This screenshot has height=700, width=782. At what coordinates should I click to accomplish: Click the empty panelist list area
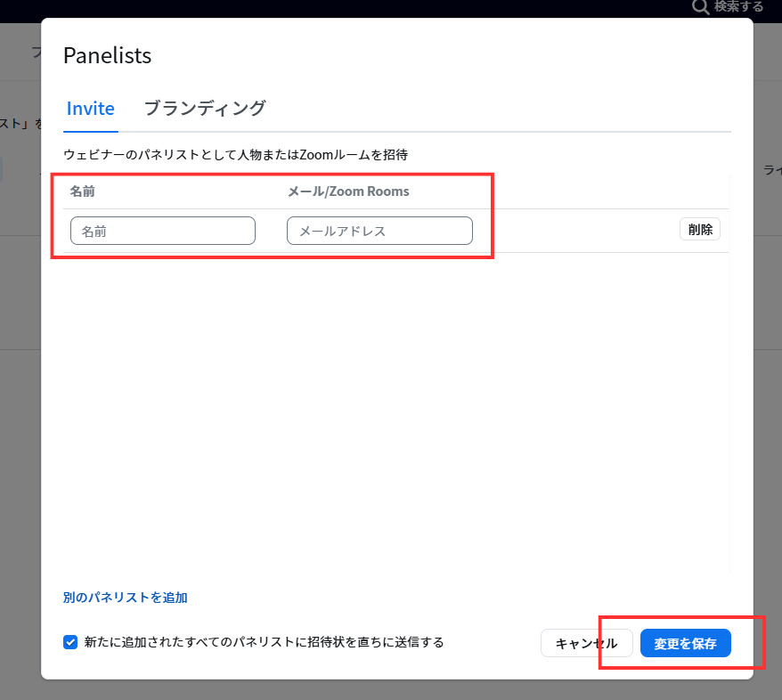(392, 410)
